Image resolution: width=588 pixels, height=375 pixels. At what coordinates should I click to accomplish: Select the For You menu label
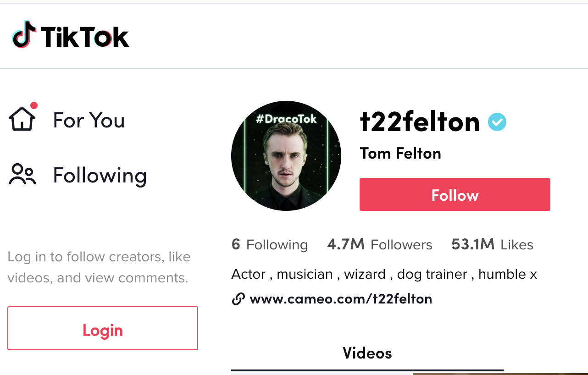tap(89, 120)
